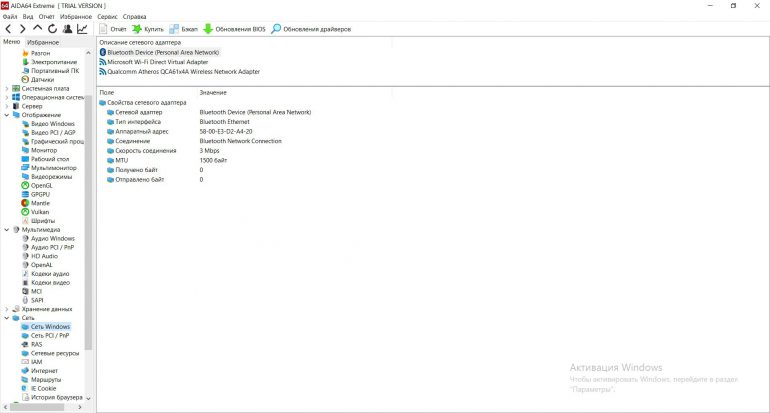This screenshot has width=770, height=413.
Task: Collapse the Мультимедиа tree node
Action: click(x=6, y=229)
